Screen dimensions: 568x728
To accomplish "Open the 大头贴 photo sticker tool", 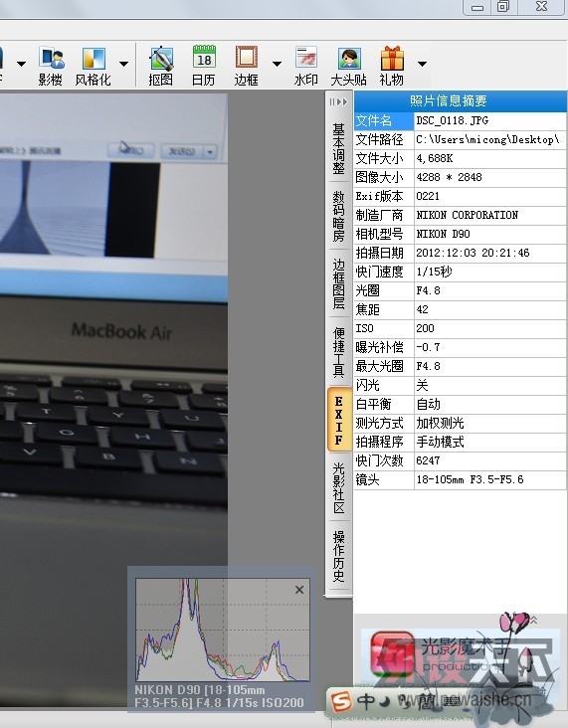I will click(x=349, y=66).
